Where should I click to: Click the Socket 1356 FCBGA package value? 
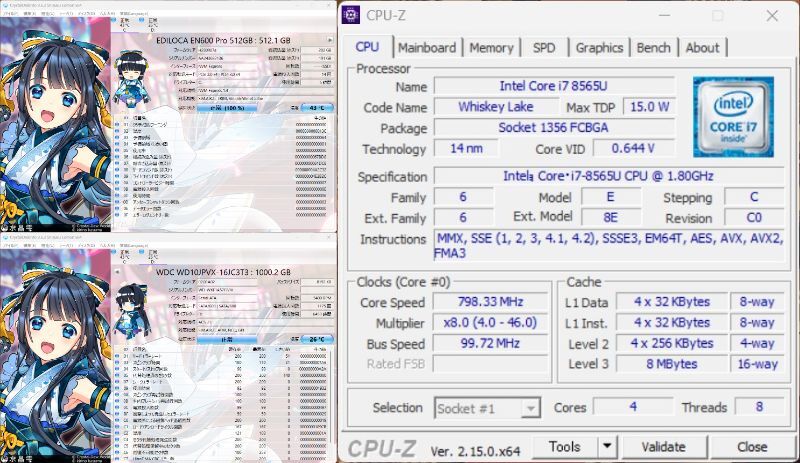554,128
